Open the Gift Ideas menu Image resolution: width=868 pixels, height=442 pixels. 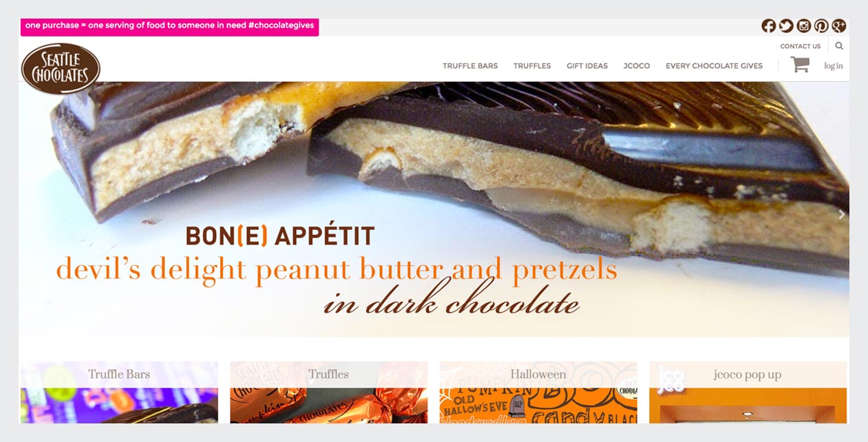[x=587, y=66]
